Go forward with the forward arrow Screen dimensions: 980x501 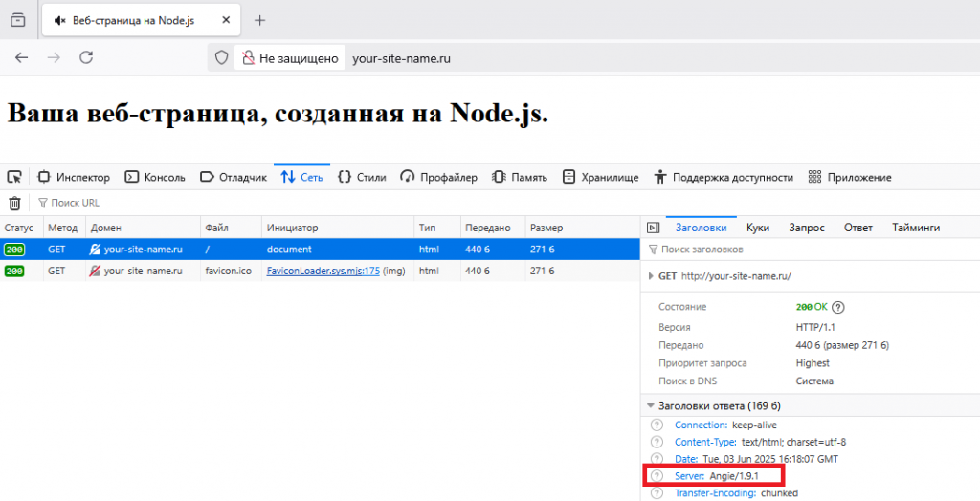54,58
